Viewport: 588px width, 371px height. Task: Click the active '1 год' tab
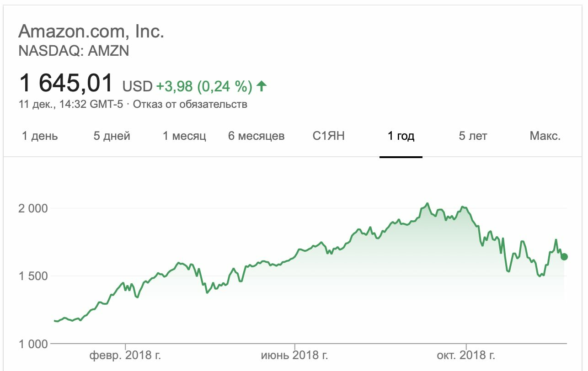click(401, 136)
